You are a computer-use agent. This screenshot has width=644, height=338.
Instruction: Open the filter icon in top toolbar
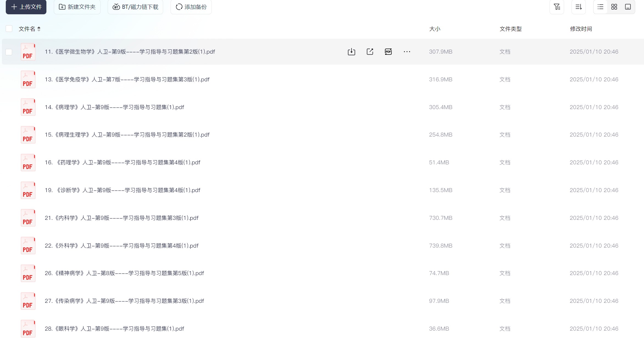click(x=557, y=7)
